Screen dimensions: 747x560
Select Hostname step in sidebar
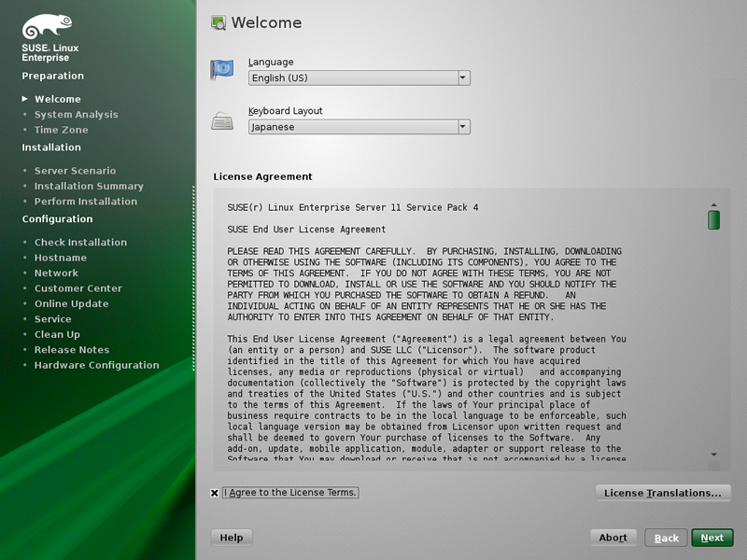tap(61, 258)
